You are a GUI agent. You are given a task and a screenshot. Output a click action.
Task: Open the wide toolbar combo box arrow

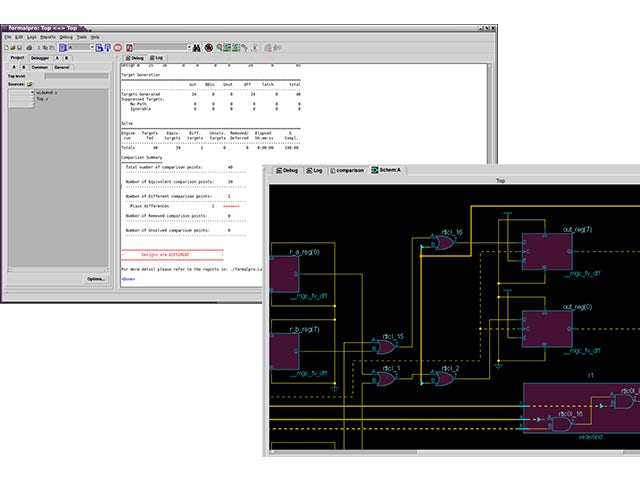[189, 47]
